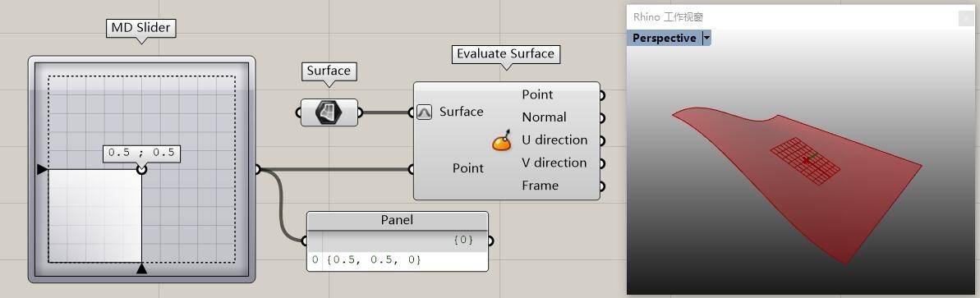The height and width of the screenshot is (298, 980).
Task: Select the Perspective viewport title
Action: (665, 38)
